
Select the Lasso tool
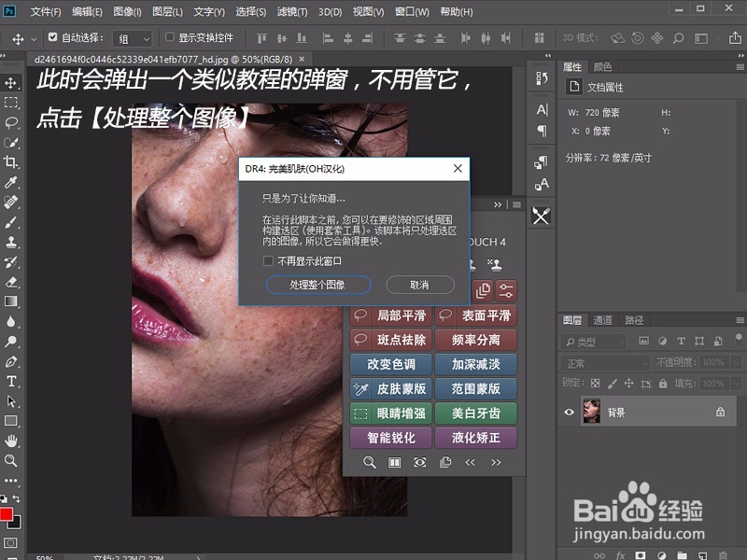click(10, 123)
